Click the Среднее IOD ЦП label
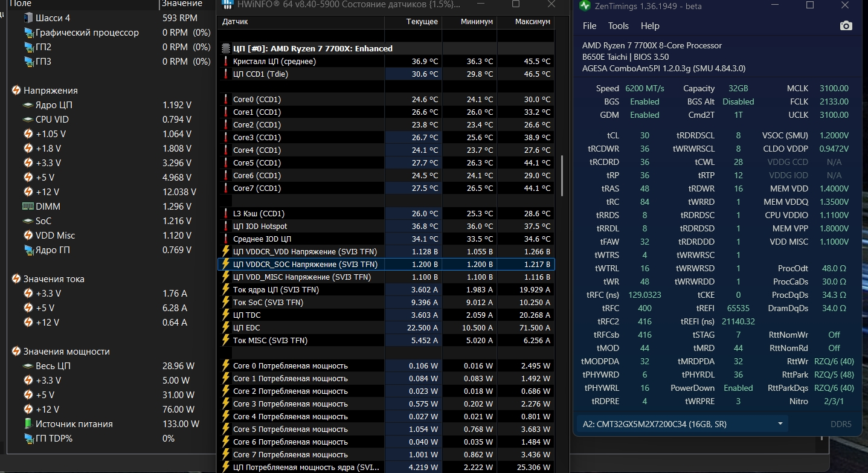Image resolution: width=868 pixels, height=473 pixels. pyautogui.click(x=262, y=239)
